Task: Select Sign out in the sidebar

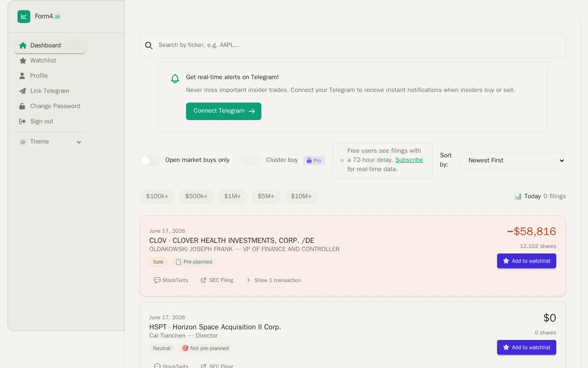Action: 50,121
